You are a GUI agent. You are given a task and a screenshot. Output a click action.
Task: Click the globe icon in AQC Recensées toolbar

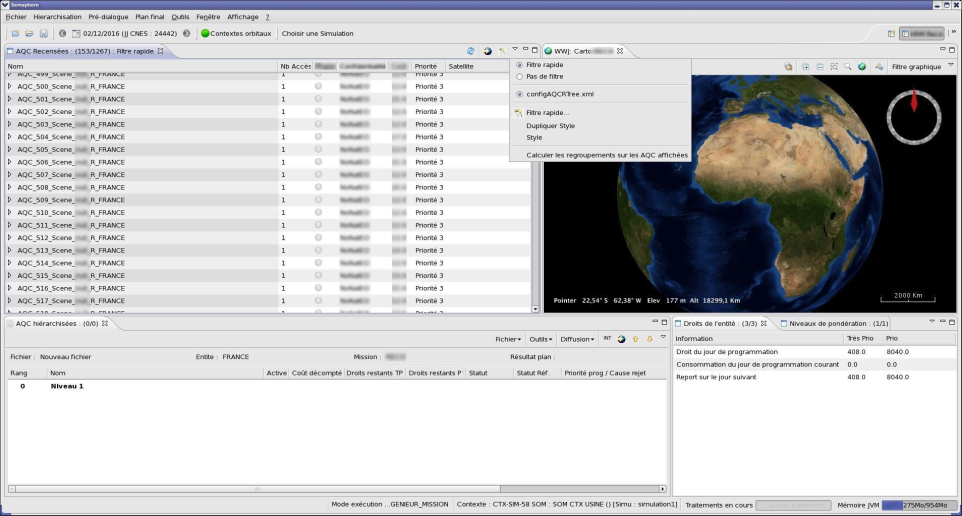coord(487,51)
